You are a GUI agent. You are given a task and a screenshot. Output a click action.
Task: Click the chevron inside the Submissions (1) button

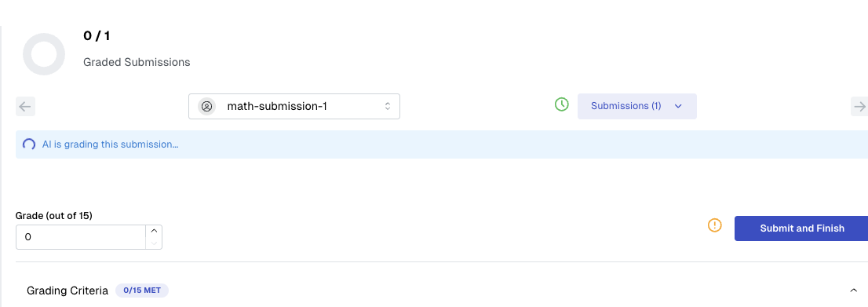pos(678,107)
